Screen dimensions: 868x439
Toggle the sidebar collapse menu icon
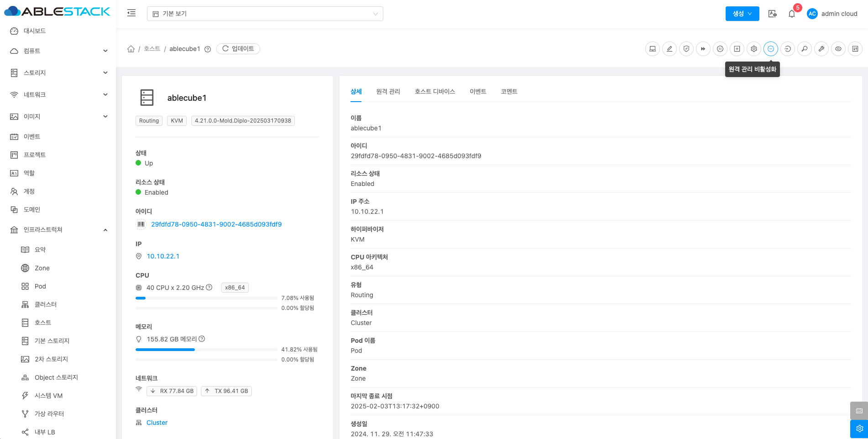point(131,13)
